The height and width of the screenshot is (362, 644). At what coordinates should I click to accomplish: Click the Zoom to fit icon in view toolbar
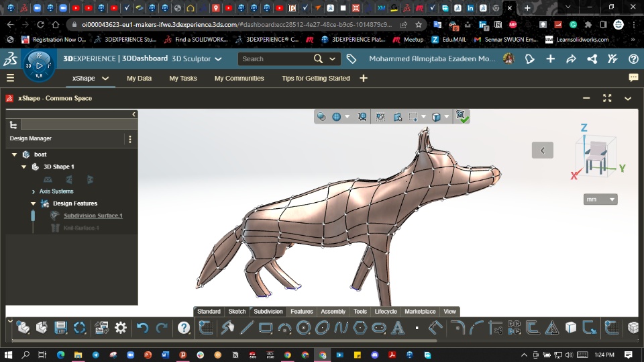tap(362, 117)
